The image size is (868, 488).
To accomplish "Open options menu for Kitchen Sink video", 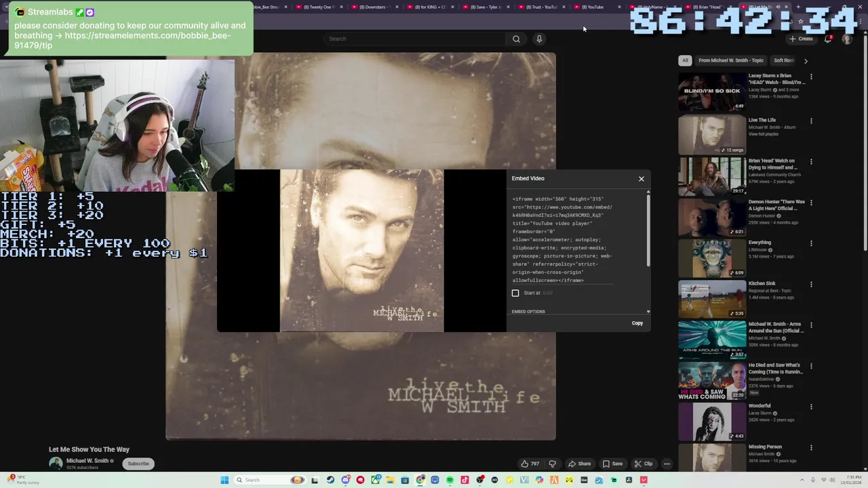I will coord(811,284).
